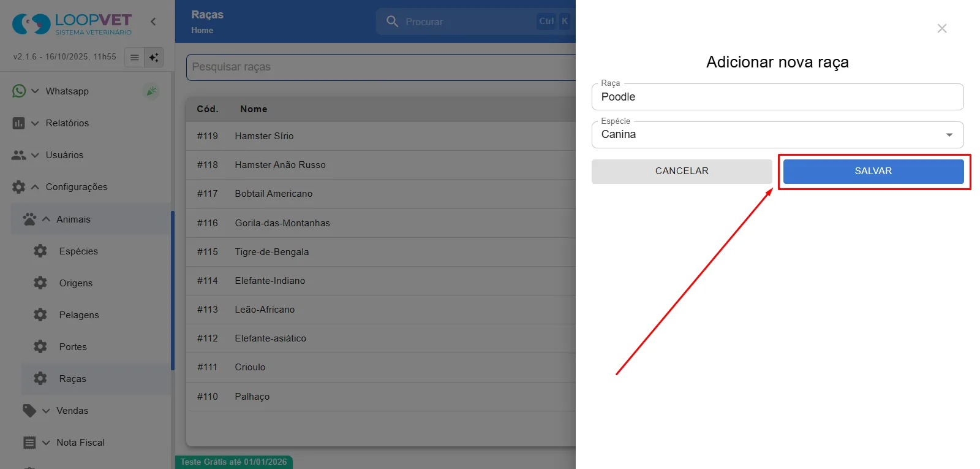Click the Usuários people icon
The height and width of the screenshot is (469, 980).
coord(19,155)
